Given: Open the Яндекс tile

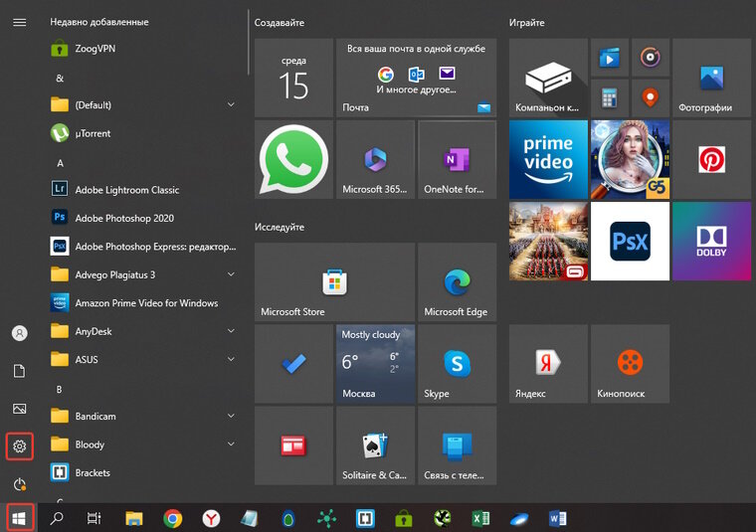Looking at the screenshot, I should [x=548, y=364].
